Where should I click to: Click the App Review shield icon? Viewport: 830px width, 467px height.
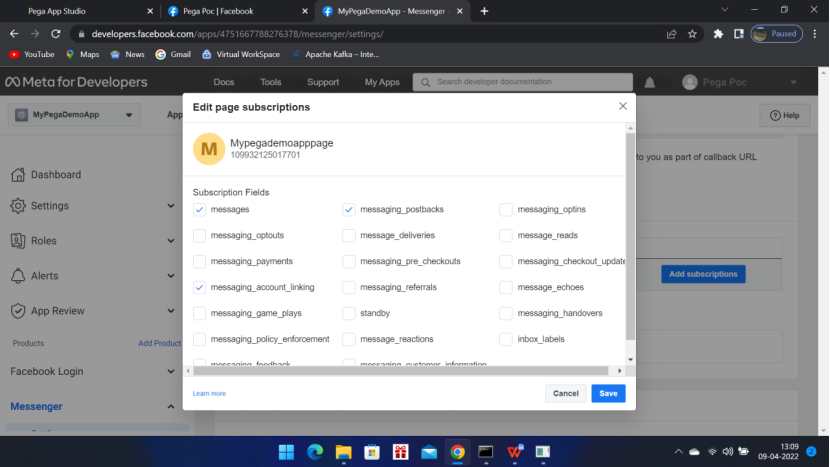[x=18, y=311]
